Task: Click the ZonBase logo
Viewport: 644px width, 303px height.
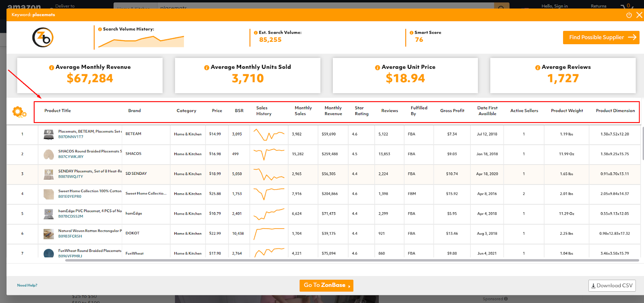Action: (x=43, y=37)
